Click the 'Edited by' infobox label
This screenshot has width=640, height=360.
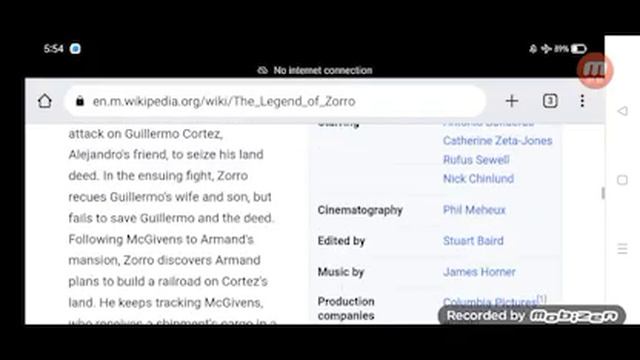(x=341, y=241)
